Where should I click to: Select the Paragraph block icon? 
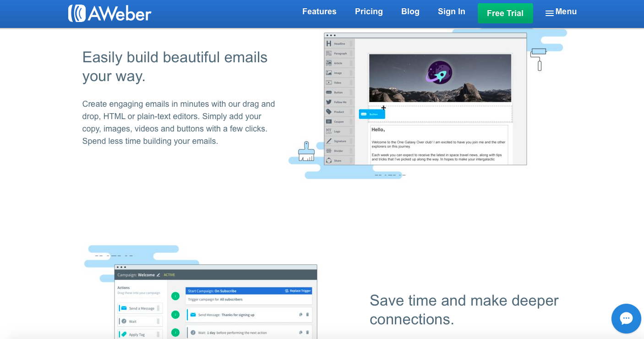[328, 53]
